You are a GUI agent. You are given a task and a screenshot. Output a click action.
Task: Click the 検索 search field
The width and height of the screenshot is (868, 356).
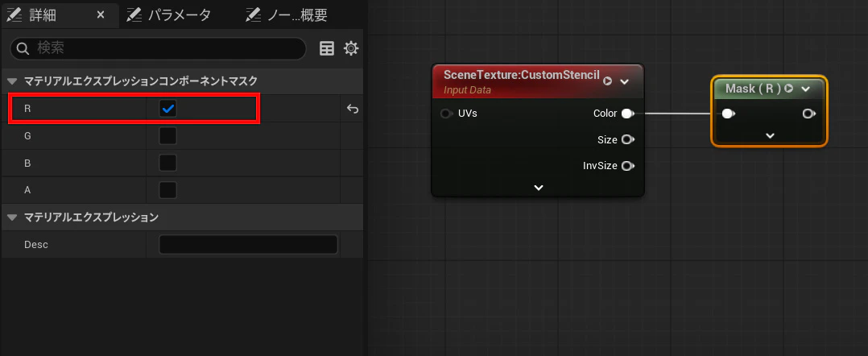(x=158, y=48)
